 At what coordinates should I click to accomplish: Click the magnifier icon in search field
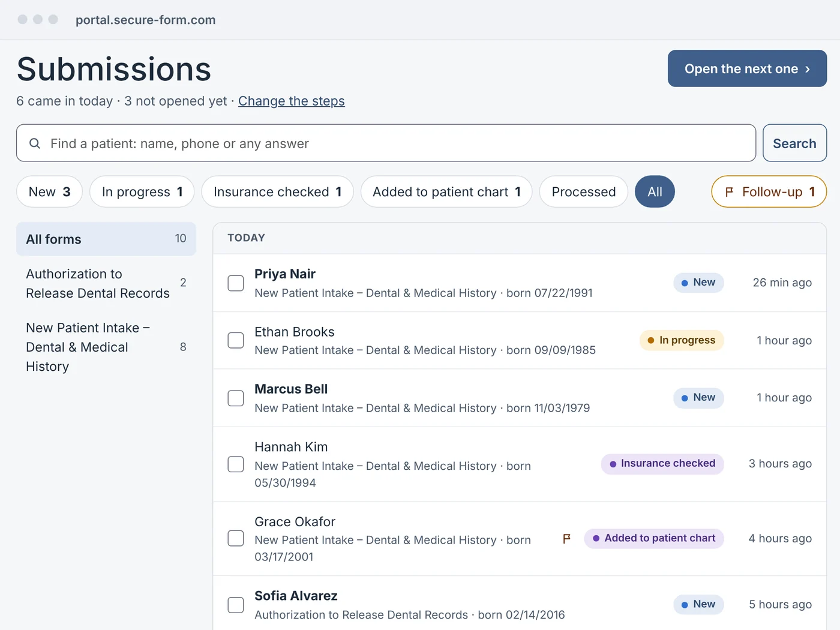[35, 143]
